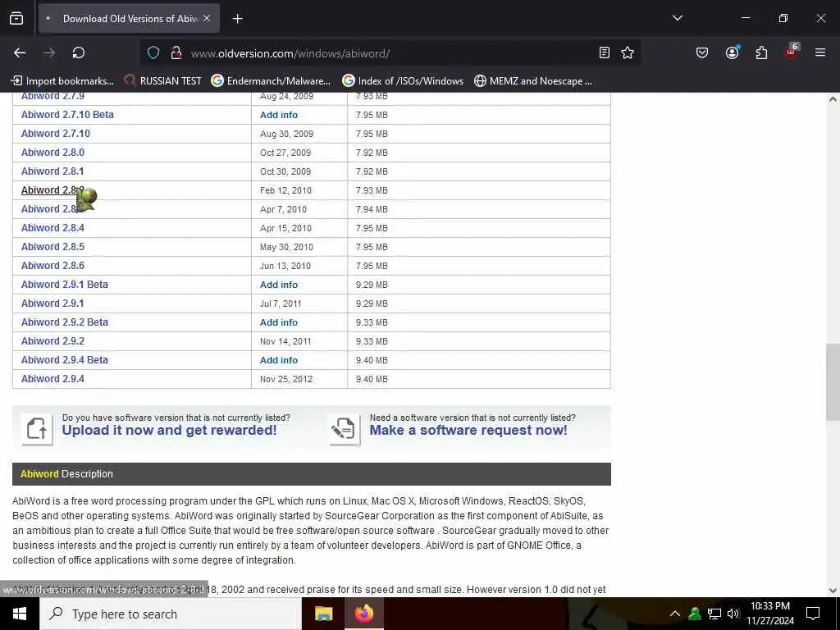Screen dimensions: 840x630
Task: Open the Firefox application menu
Action: pos(820,52)
